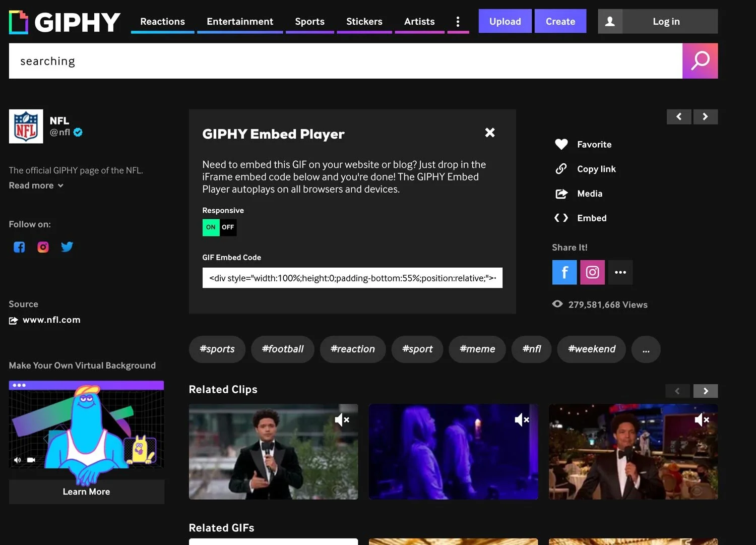Select the GIF Embed Code text field
This screenshot has height=545, width=756.
click(x=352, y=278)
